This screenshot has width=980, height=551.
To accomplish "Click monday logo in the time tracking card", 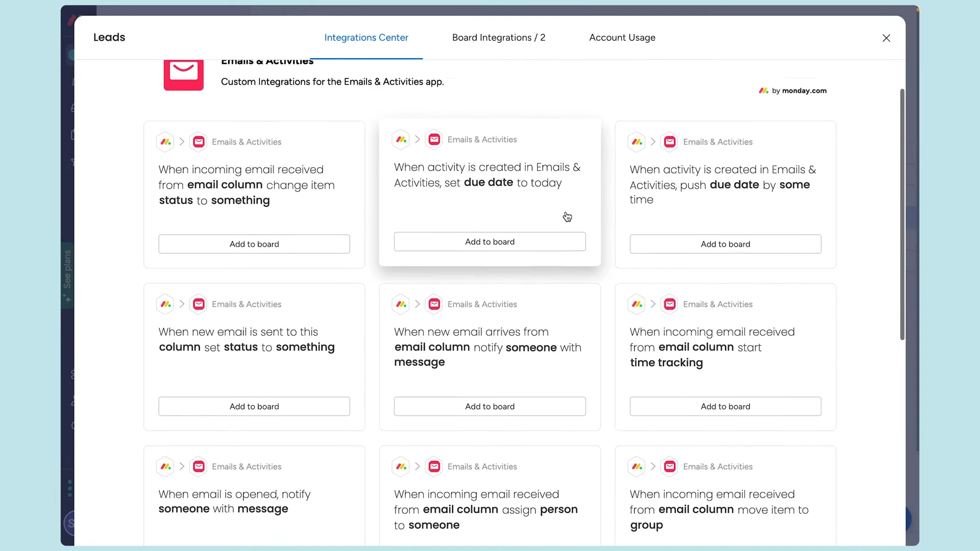I will click(x=636, y=304).
